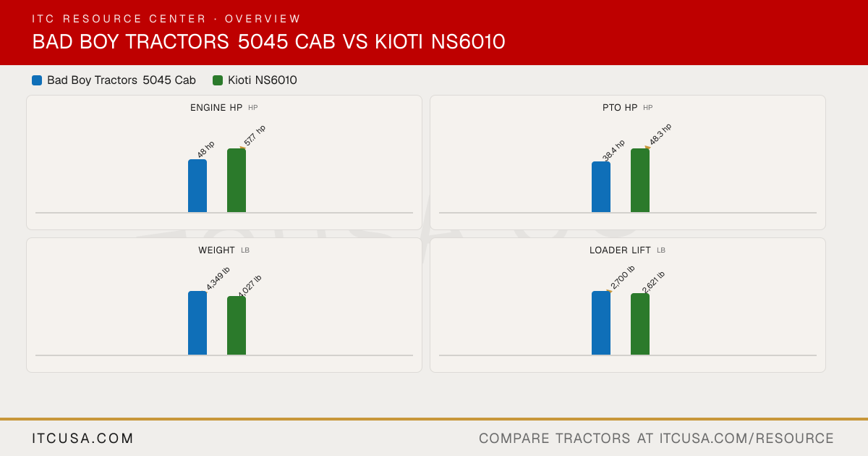Click the PTO HP chart title
The width and height of the screenshot is (868, 456).
coord(620,108)
